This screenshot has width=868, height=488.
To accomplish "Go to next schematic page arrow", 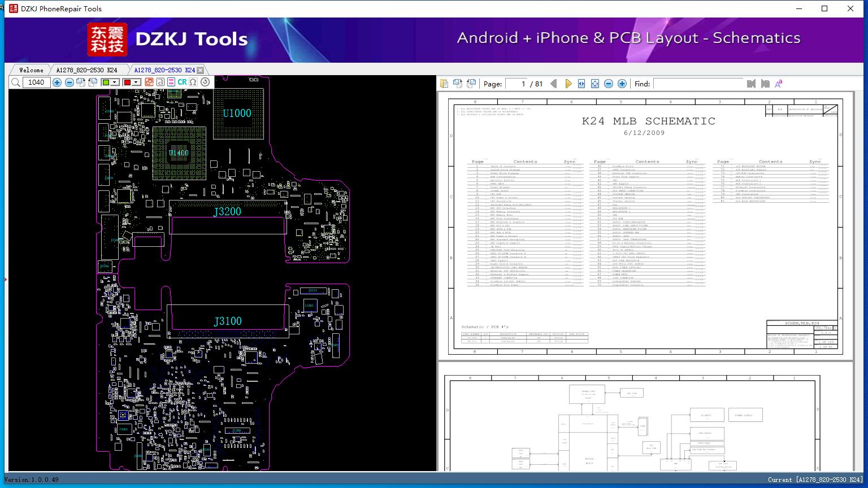I will tap(568, 84).
